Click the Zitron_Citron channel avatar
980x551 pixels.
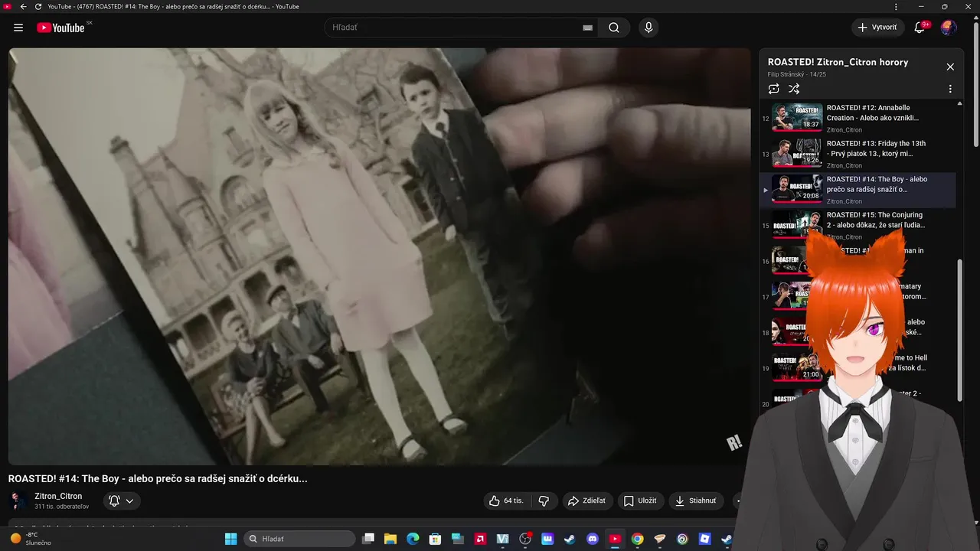point(18,501)
